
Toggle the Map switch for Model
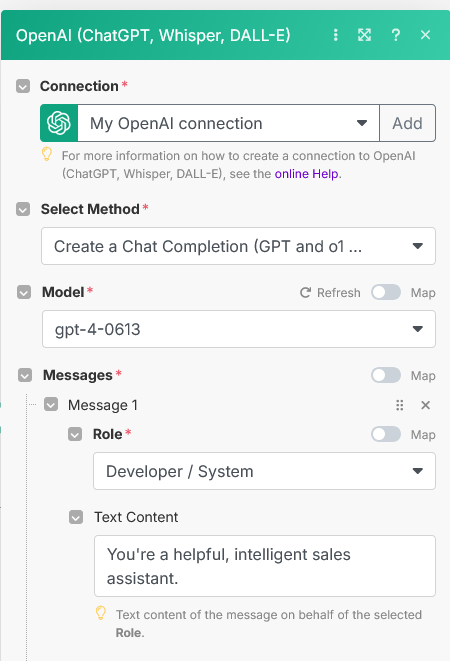386,292
